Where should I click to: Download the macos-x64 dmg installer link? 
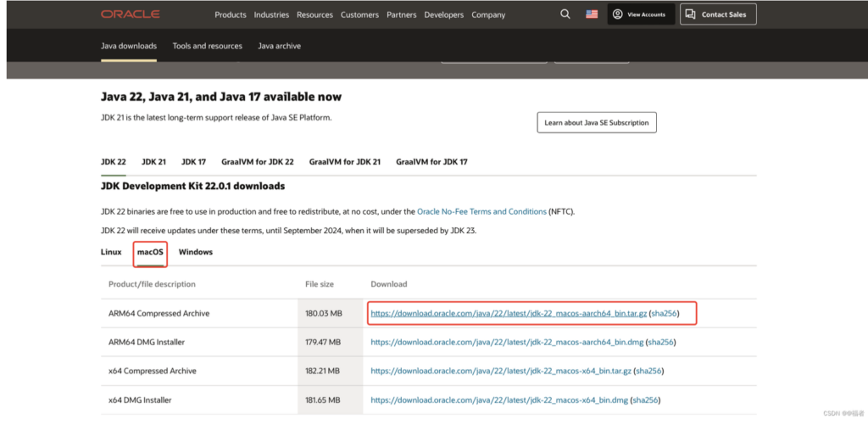(x=498, y=400)
